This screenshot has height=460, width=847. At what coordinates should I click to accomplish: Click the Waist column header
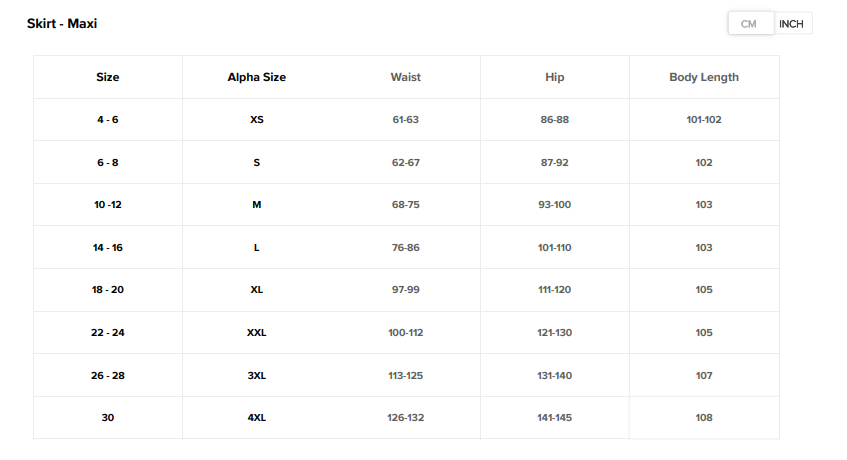click(x=405, y=77)
